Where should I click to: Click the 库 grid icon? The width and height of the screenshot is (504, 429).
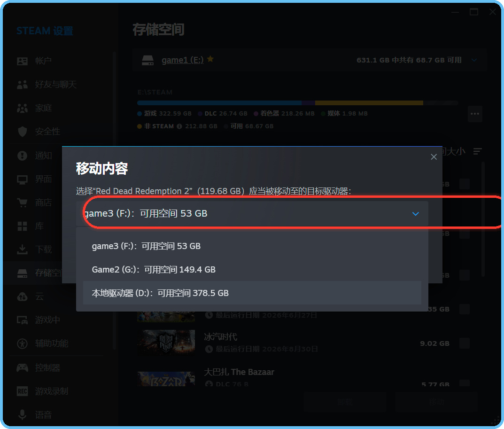click(22, 226)
